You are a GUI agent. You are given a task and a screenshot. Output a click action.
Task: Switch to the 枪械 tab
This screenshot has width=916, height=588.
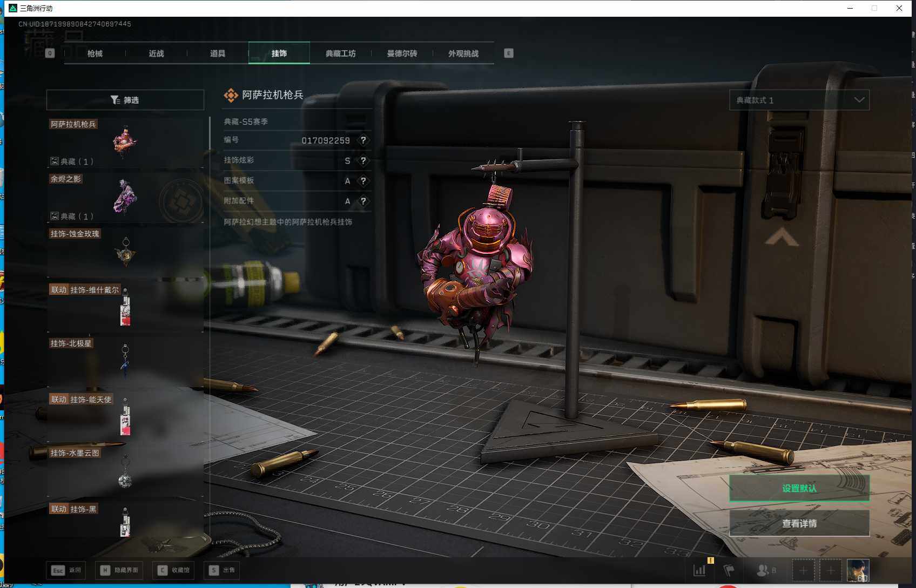pos(95,53)
